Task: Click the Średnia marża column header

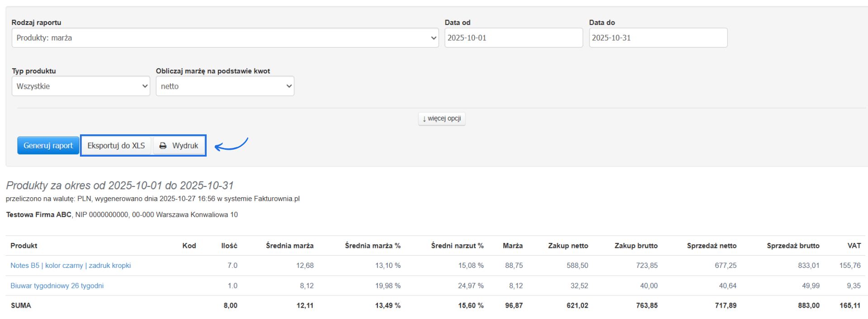Action: (x=290, y=246)
